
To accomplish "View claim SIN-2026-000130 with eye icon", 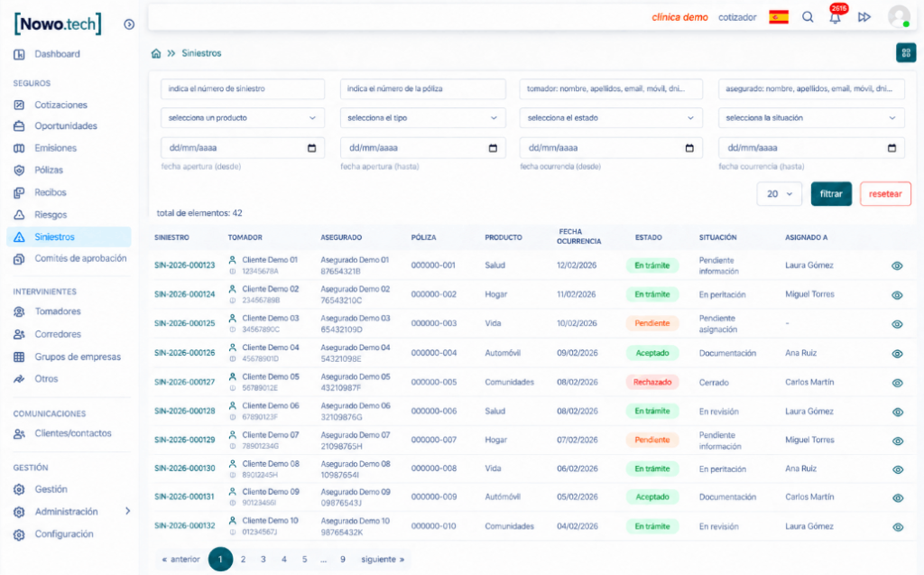I will [x=897, y=469].
